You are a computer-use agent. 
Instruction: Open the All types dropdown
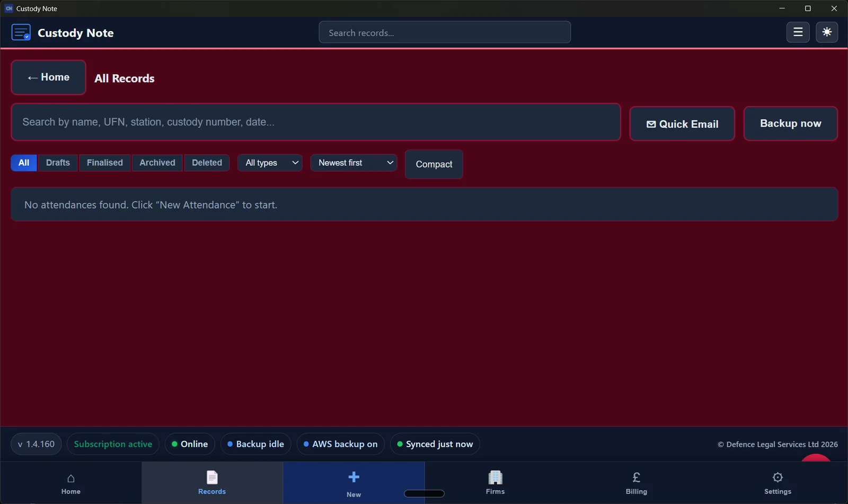click(270, 163)
